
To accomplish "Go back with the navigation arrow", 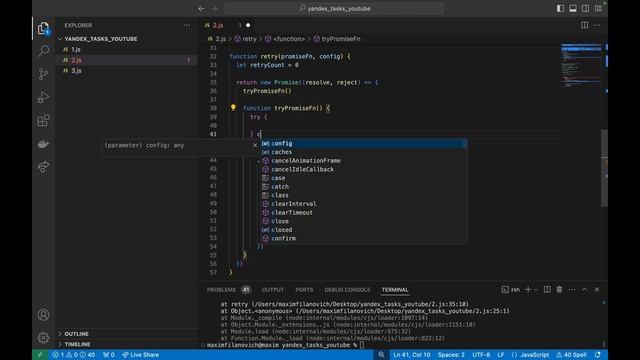I will 201,9.
